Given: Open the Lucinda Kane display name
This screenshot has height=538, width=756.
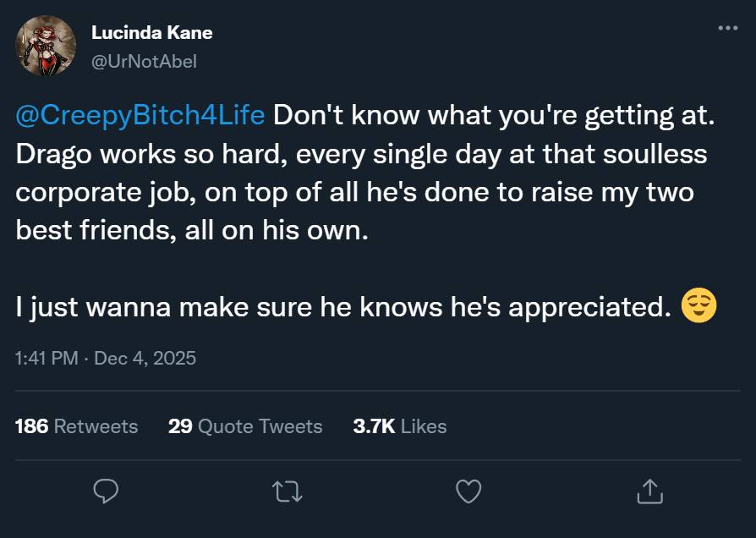Looking at the screenshot, I should click(x=151, y=33).
